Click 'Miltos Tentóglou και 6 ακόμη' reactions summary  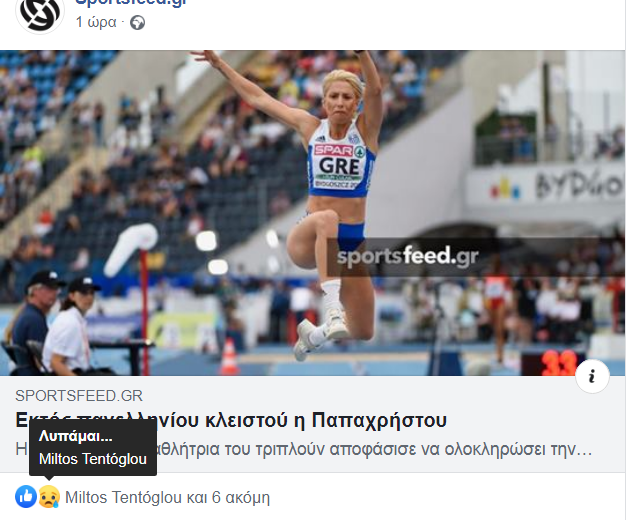(167, 498)
